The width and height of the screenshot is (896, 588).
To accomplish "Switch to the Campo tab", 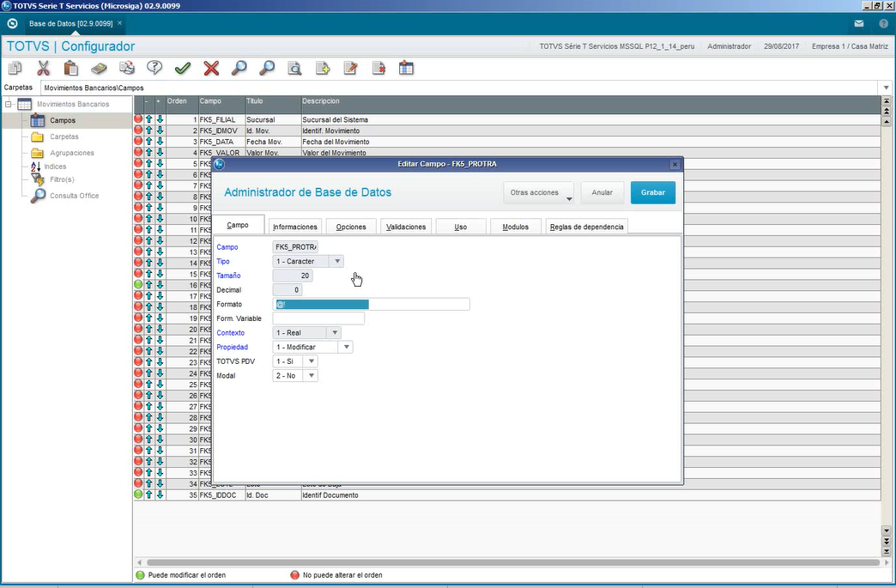I will 238,225.
